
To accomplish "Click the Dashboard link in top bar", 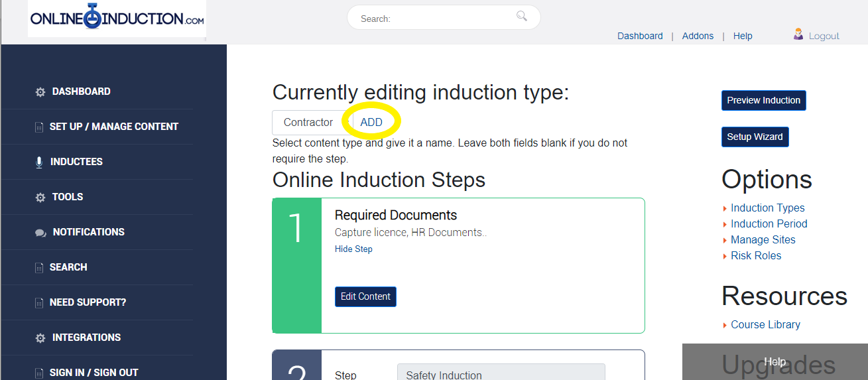I will [640, 36].
